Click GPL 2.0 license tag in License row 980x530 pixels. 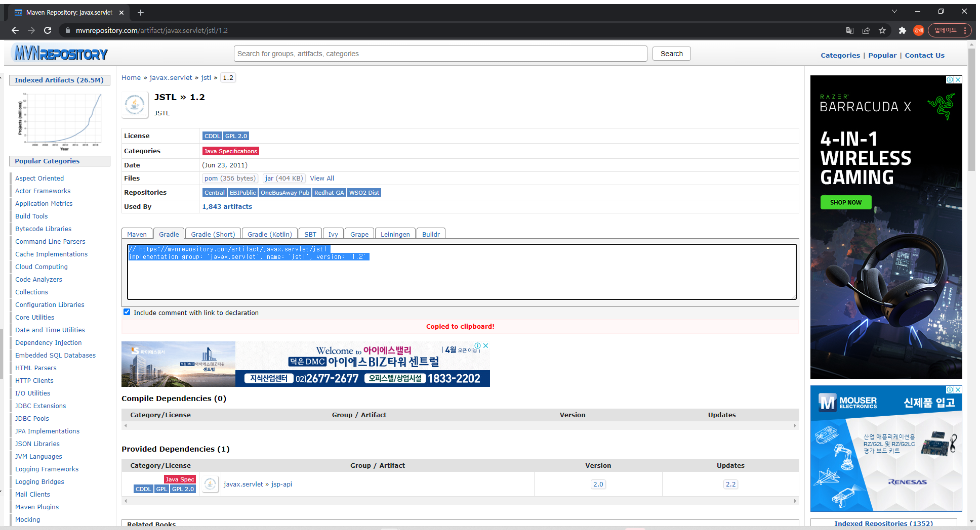point(236,136)
